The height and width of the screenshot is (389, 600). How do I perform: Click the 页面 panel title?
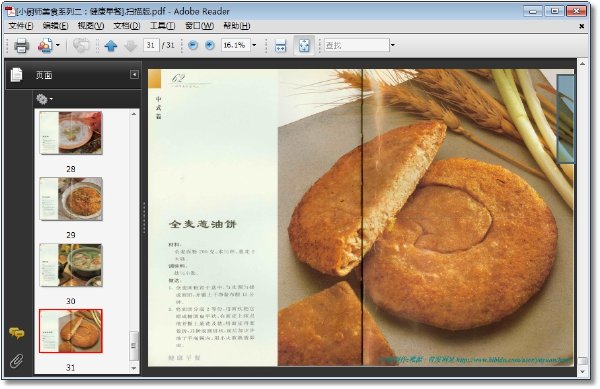44,75
